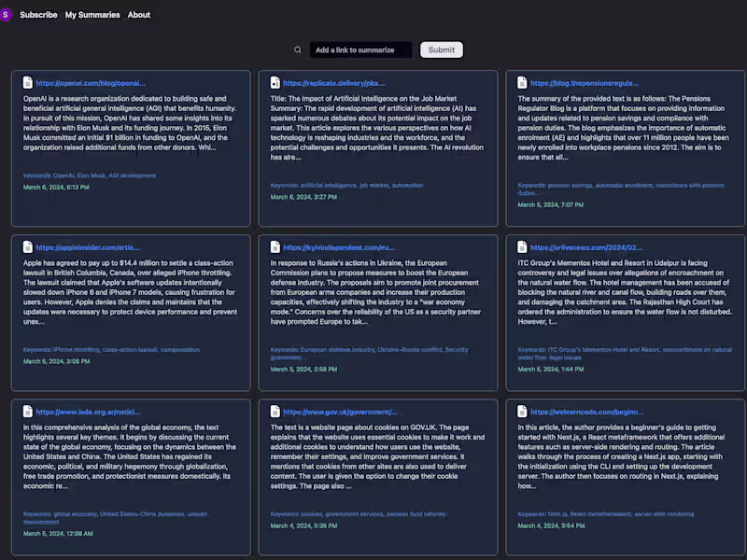Click document icon on iade.org.ar card

click(x=28, y=411)
